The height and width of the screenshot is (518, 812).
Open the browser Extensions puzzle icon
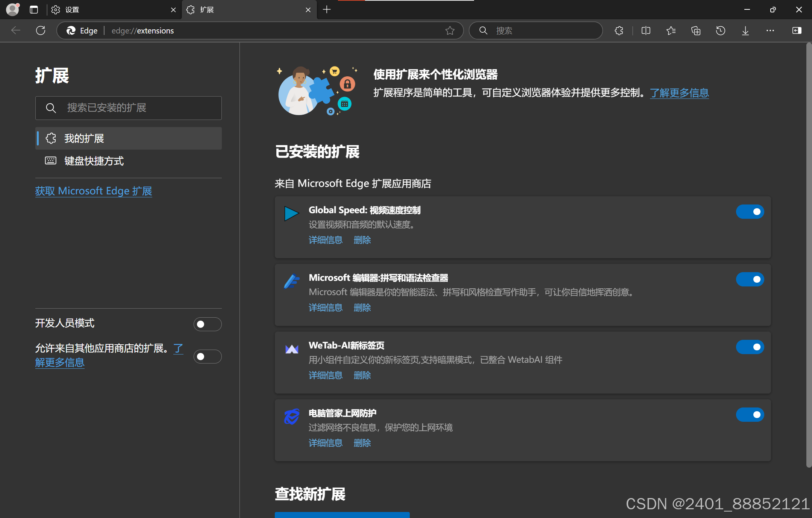pos(619,30)
